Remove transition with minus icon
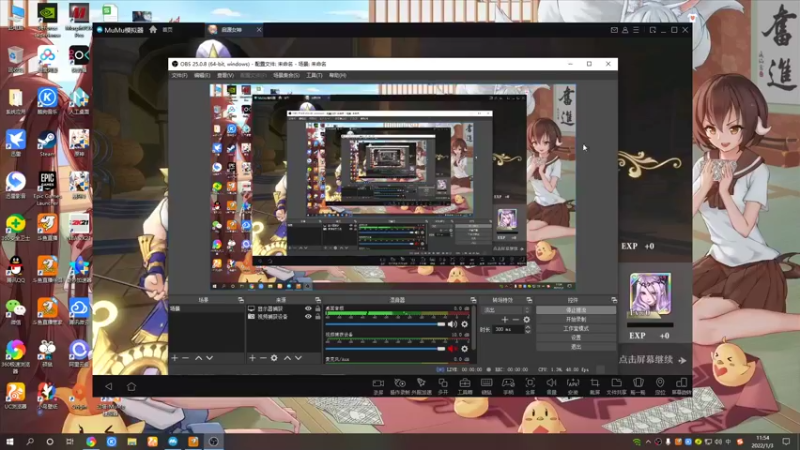 (x=515, y=320)
